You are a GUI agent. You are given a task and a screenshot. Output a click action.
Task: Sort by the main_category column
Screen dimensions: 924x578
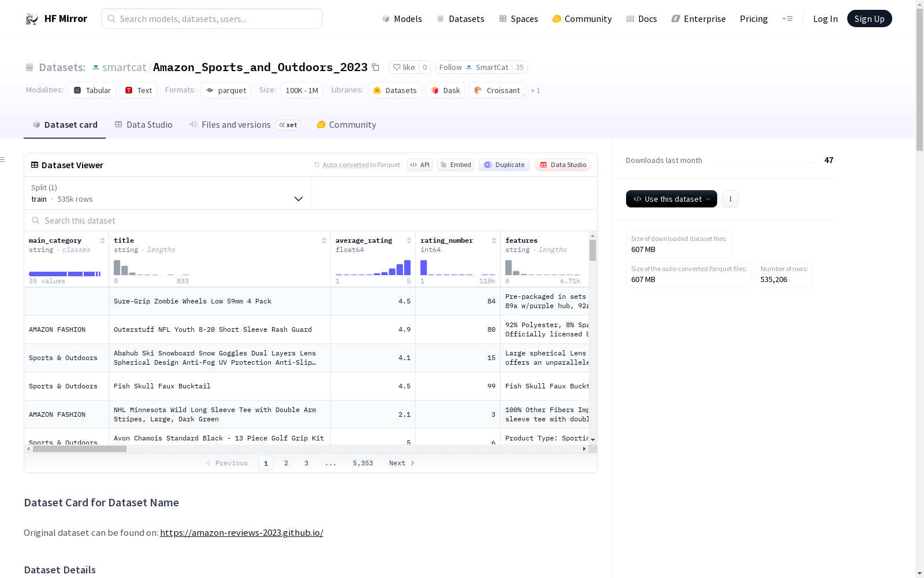point(102,240)
